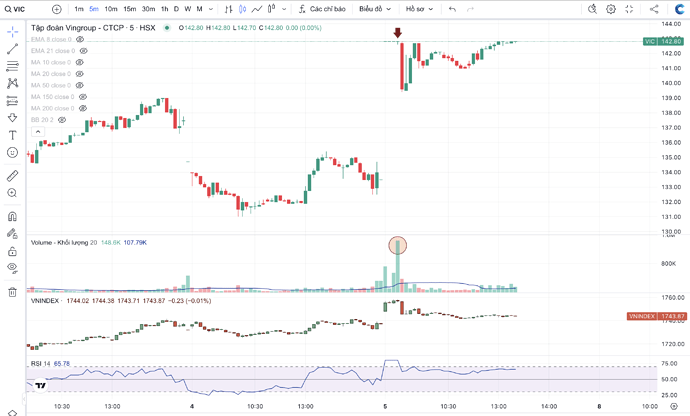Select the text annotation tool
The height and width of the screenshot is (416, 690).
click(12, 135)
